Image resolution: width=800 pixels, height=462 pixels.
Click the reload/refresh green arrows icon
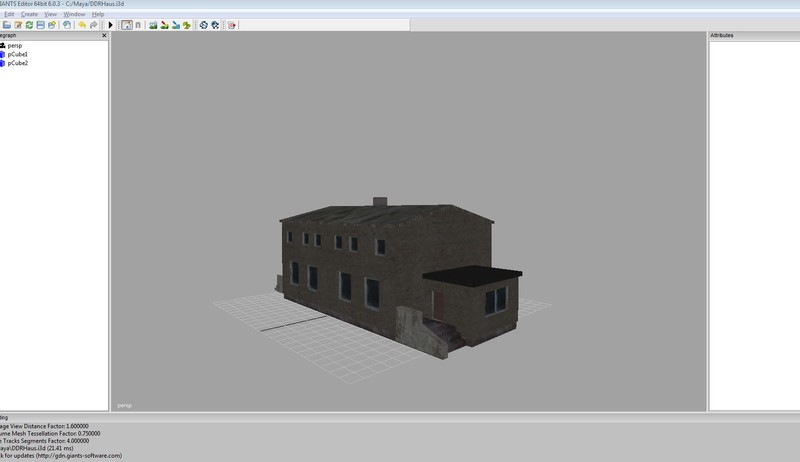(x=29, y=25)
